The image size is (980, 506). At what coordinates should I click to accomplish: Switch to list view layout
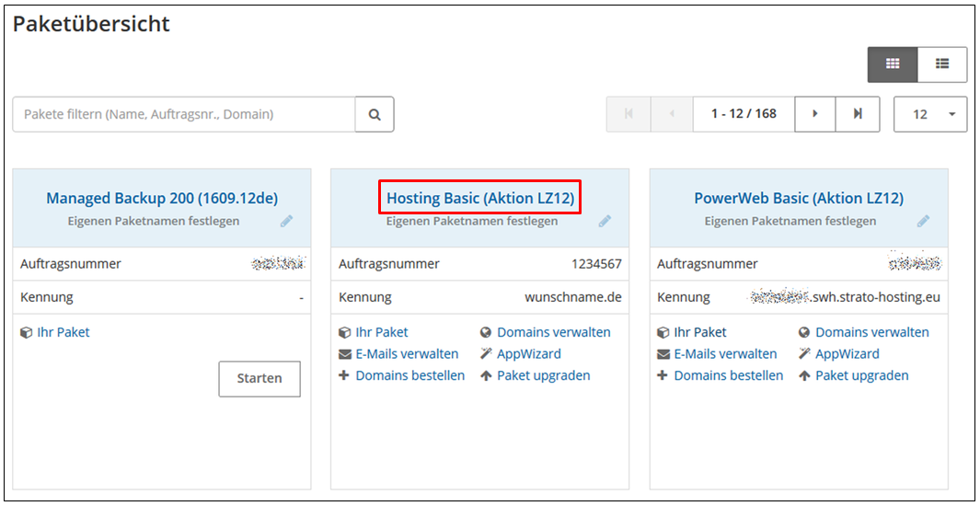[x=942, y=64]
